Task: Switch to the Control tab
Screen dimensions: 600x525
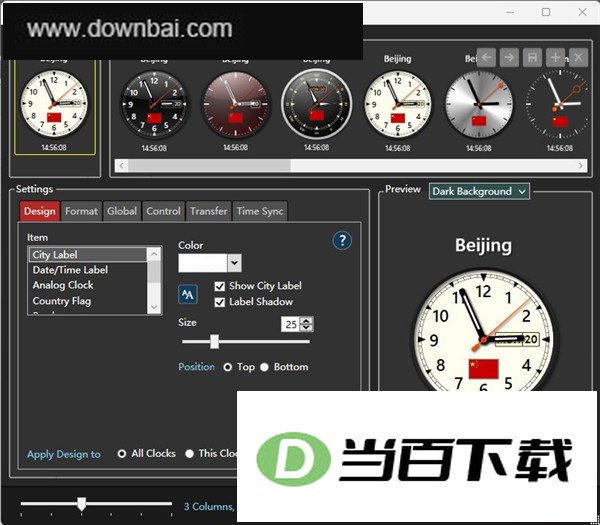Action: pyautogui.click(x=163, y=211)
